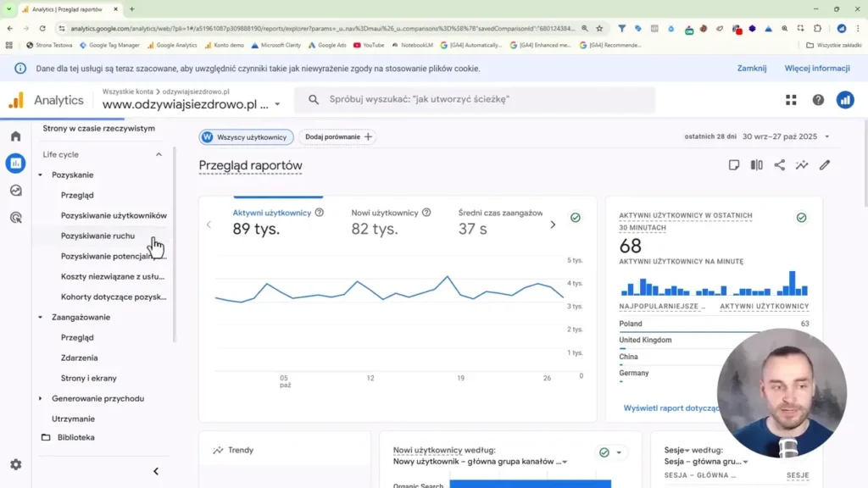Click the browser address bar
The width and height of the screenshot is (868, 488).
tap(322, 28)
